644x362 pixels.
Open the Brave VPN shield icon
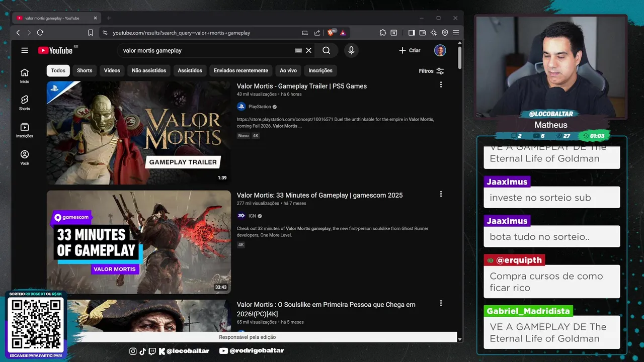(x=445, y=33)
